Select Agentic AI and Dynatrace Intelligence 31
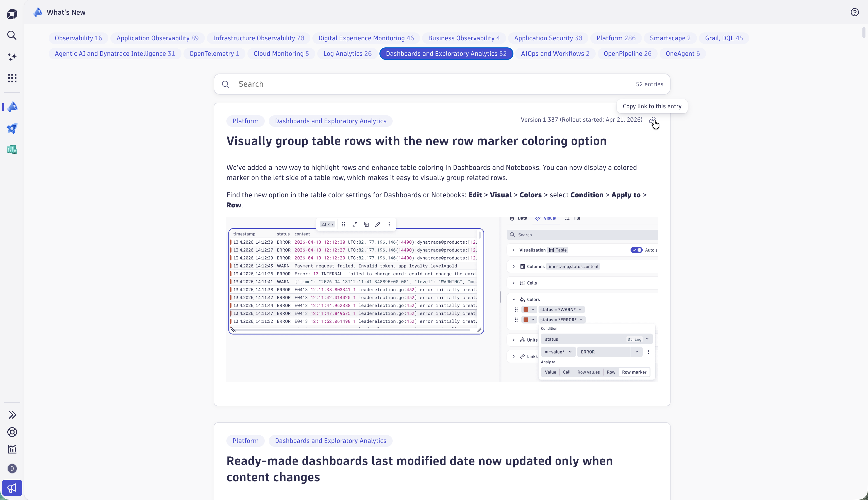The image size is (868, 500). click(x=115, y=53)
